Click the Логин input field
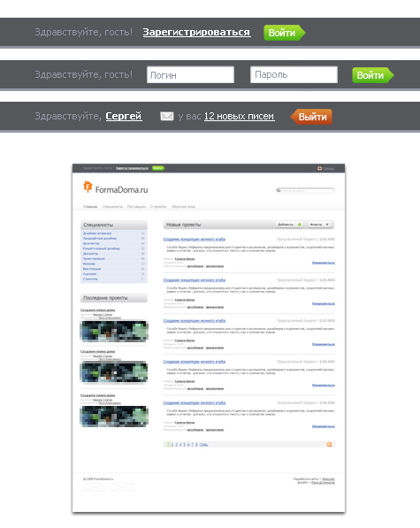Screen dimensions: 420x528 [190, 75]
